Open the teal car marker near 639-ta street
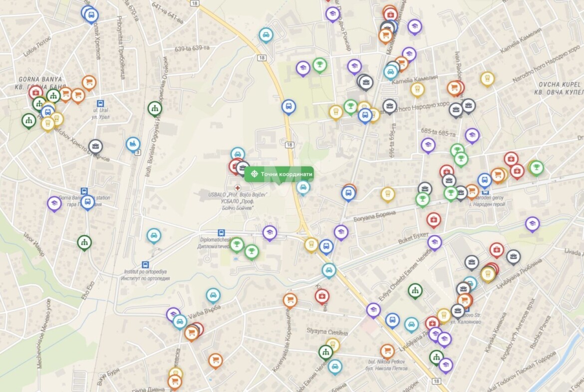This screenshot has height=392, width=584. [x=266, y=35]
